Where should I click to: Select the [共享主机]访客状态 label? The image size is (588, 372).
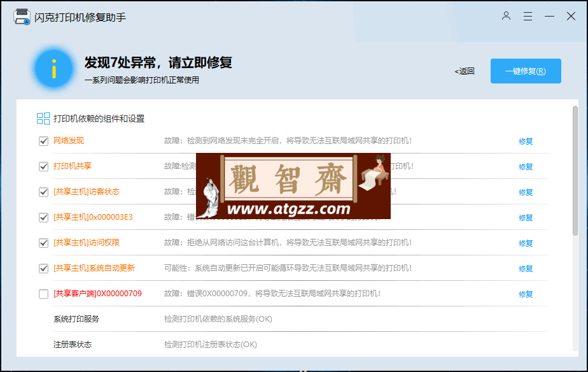click(87, 192)
